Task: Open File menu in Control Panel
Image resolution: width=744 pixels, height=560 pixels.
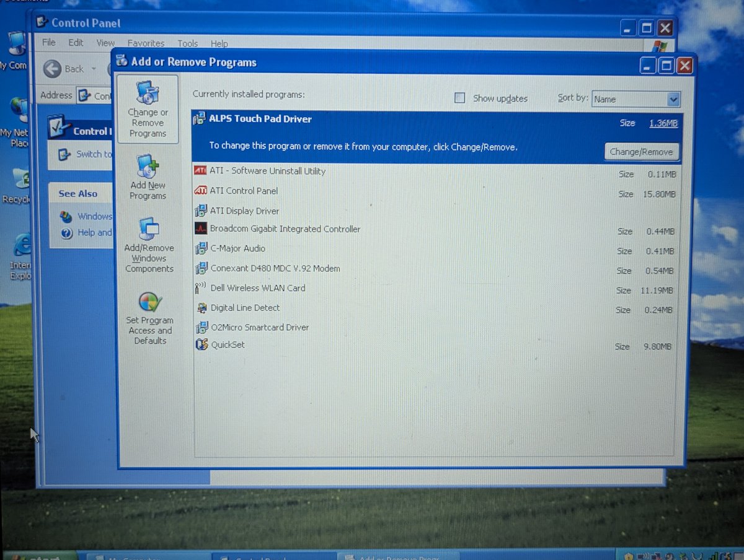Action: 48,43
